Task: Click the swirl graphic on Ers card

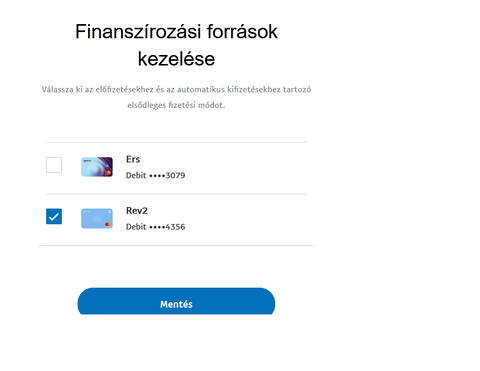Action: click(95, 169)
